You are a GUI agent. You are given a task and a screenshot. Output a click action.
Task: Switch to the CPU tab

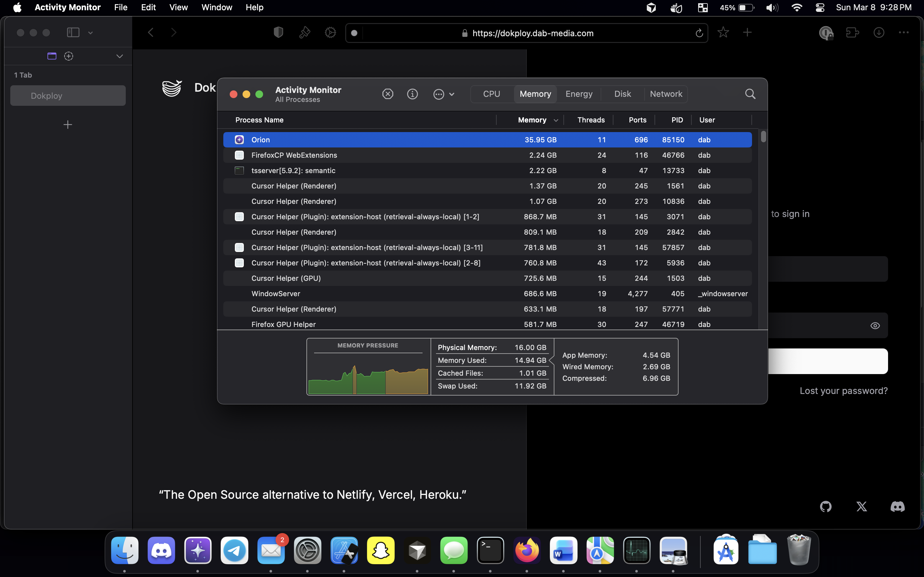coord(491,94)
